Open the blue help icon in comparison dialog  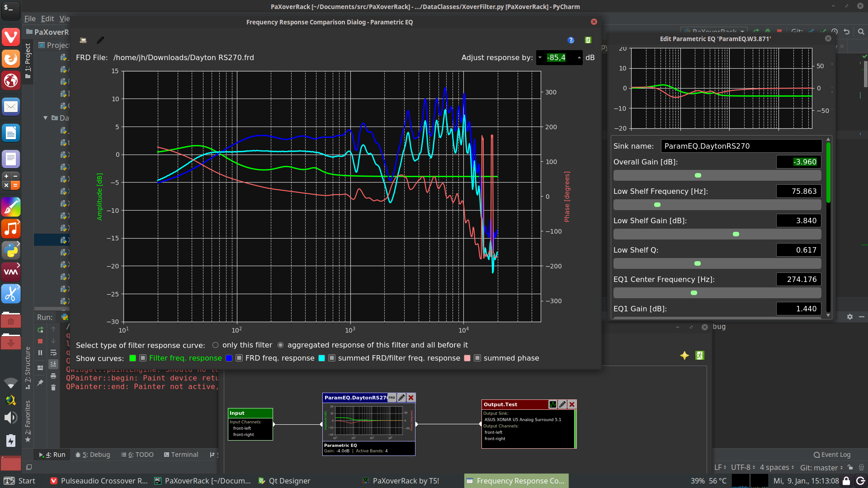click(x=571, y=40)
